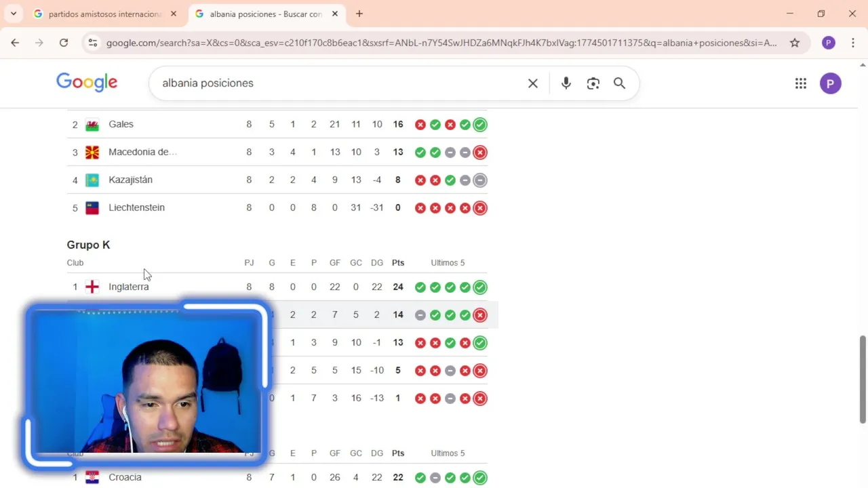Click Gales latest match win icon

480,125
